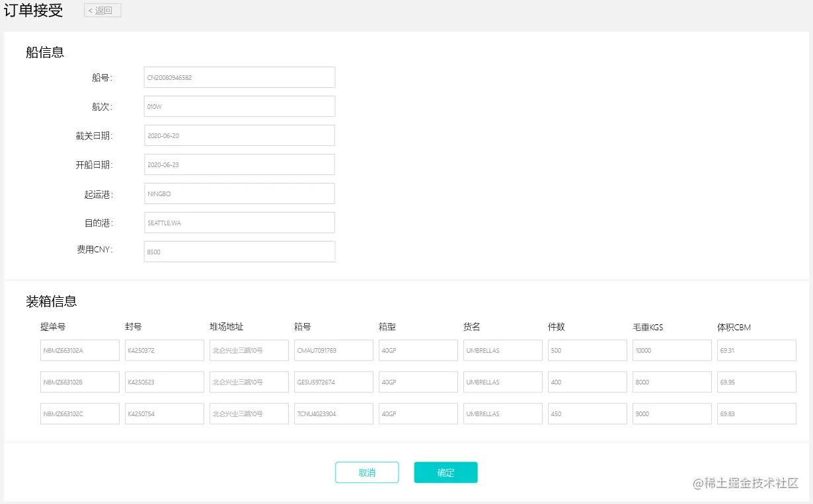813x504 pixels.
Task: Click seal number K4250754 field
Action: (x=165, y=414)
